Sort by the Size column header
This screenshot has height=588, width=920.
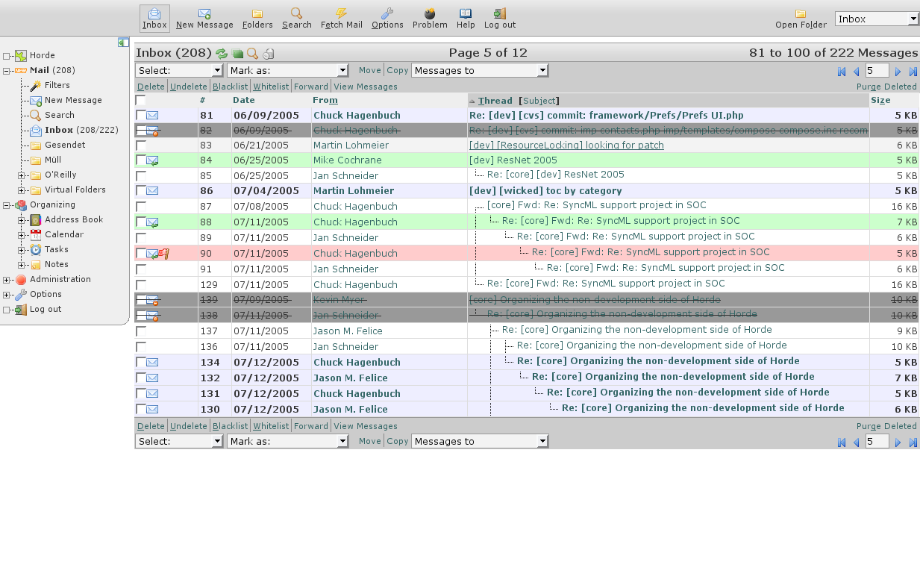tap(881, 100)
